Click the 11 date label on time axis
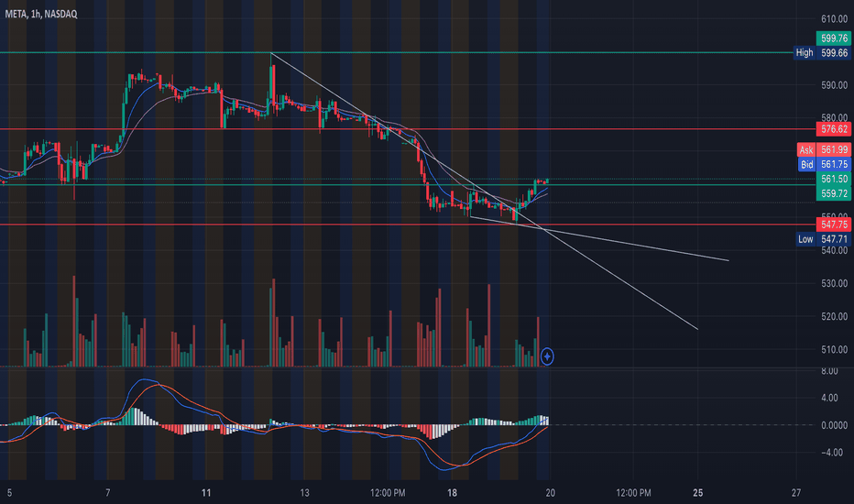This screenshot has width=854, height=504. tap(206, 493)
